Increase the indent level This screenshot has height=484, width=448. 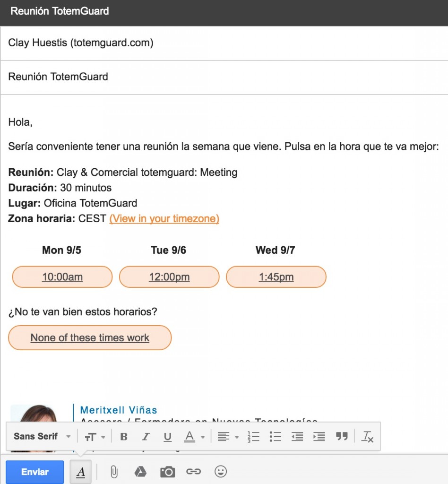pos(319,436)
